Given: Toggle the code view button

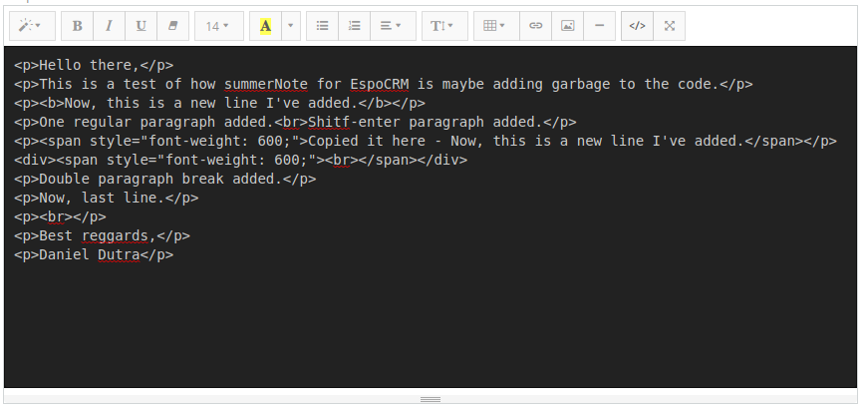Looking at the screenshot, I should [x=638, y=26].
